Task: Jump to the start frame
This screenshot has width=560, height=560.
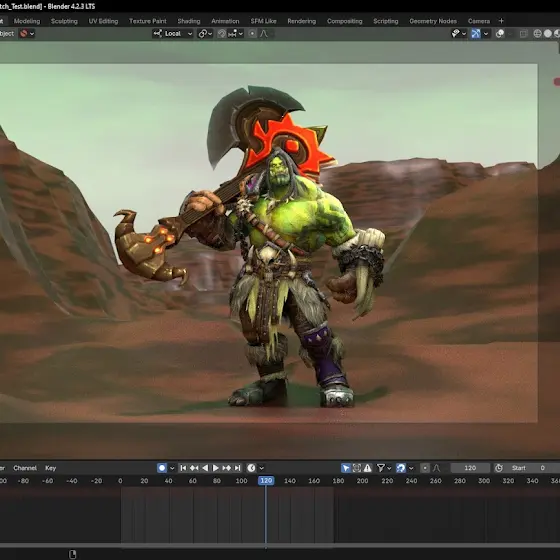Action: [x=183, y=468]
